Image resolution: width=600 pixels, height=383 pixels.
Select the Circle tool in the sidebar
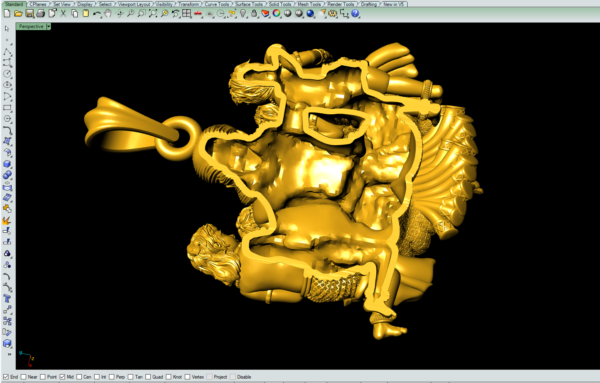tap(7, 74)
